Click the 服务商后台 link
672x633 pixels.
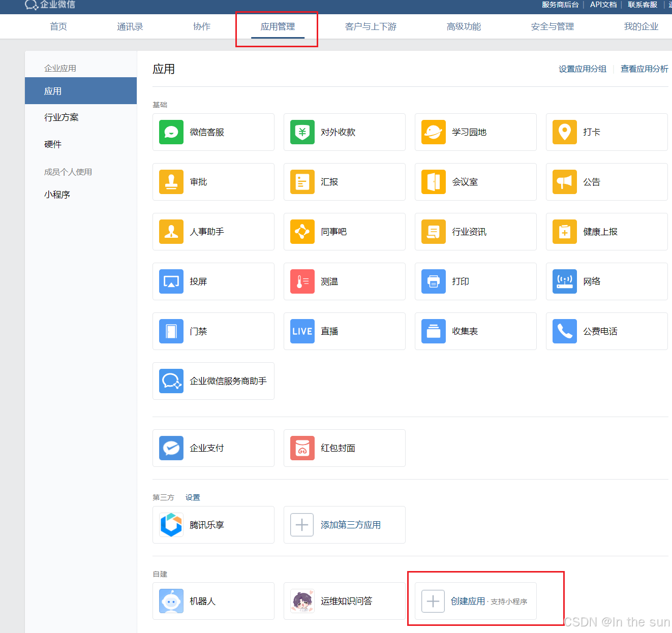560,5
